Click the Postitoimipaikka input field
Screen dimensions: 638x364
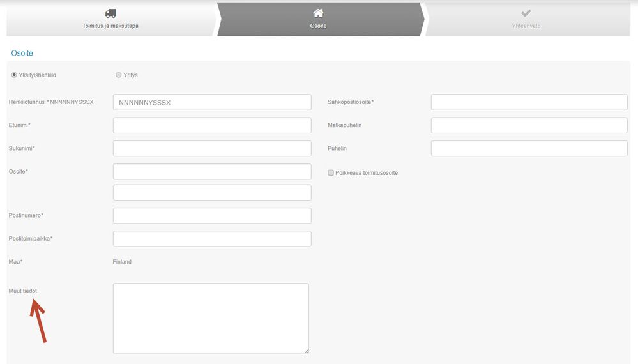click(212, 239)
